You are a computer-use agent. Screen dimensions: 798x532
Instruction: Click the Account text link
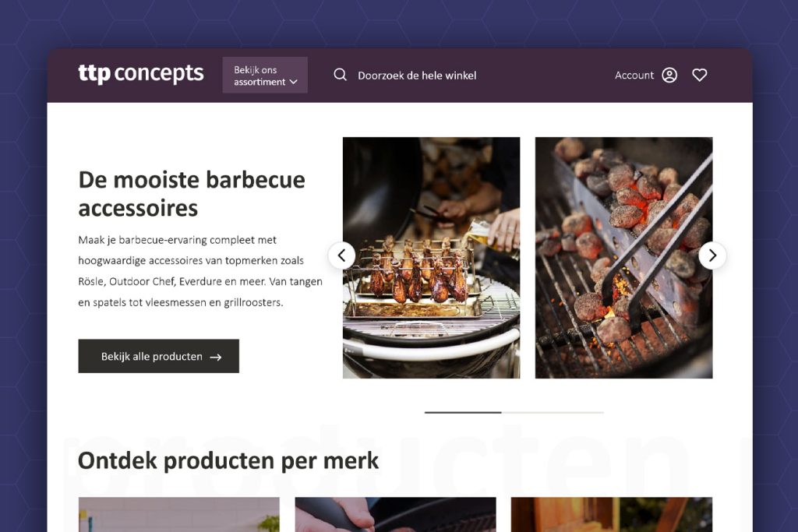coord(634,76)
